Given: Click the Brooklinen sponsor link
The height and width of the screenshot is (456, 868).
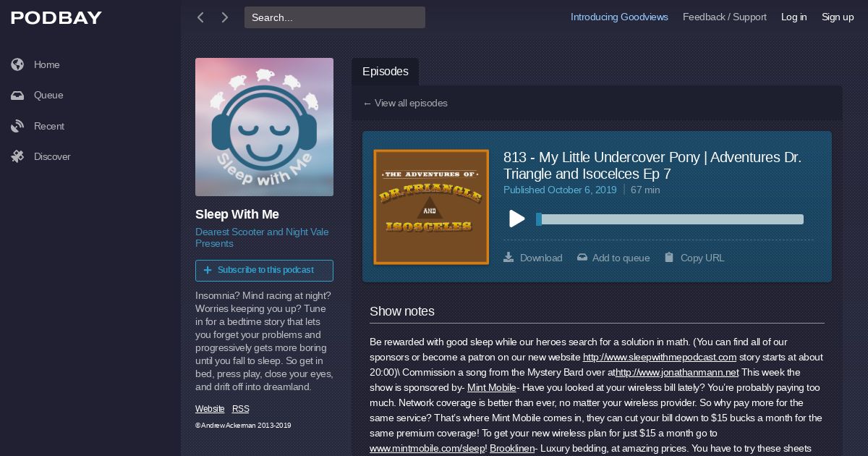Looking at the screenshot, I should [511, 448].
